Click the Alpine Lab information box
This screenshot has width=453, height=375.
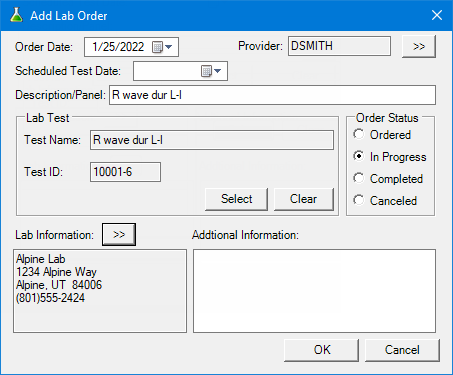pos(100,291)
